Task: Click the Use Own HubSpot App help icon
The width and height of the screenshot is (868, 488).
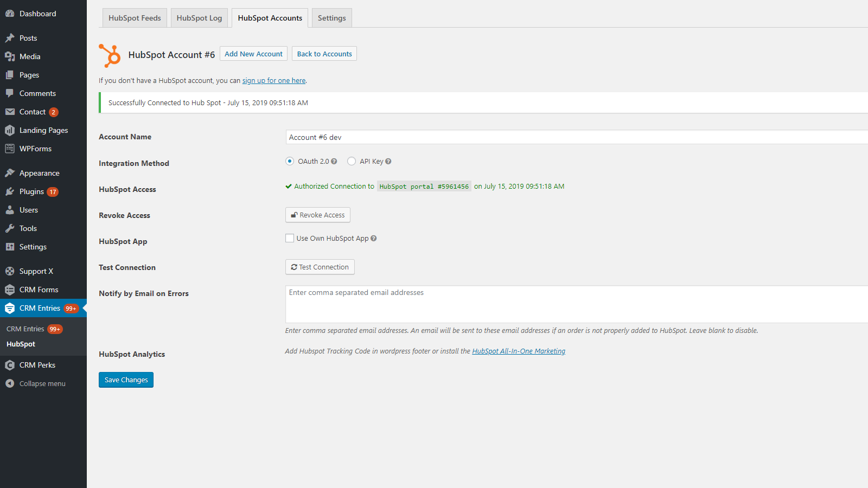Action: click(374, 239)
